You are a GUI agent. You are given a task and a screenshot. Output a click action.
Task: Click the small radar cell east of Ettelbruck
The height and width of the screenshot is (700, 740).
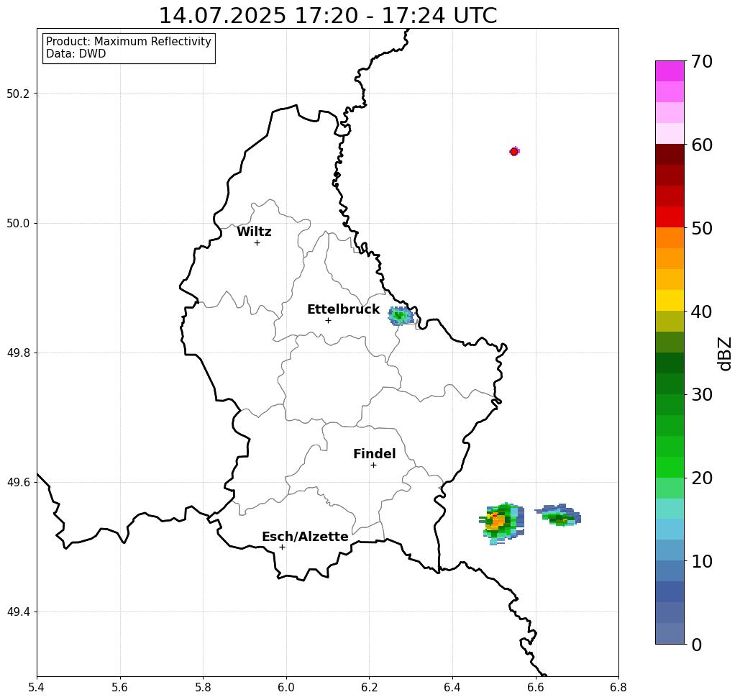pyautogui.click(x=401, y=316)
